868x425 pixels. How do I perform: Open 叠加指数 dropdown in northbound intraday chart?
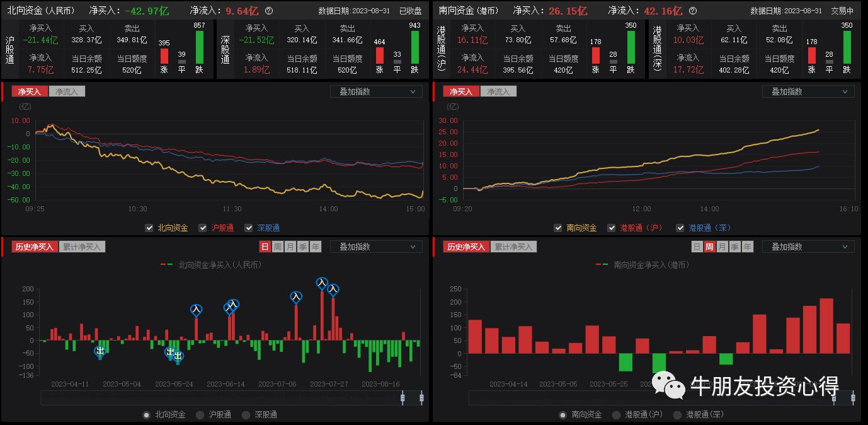[x=376, y=91]
